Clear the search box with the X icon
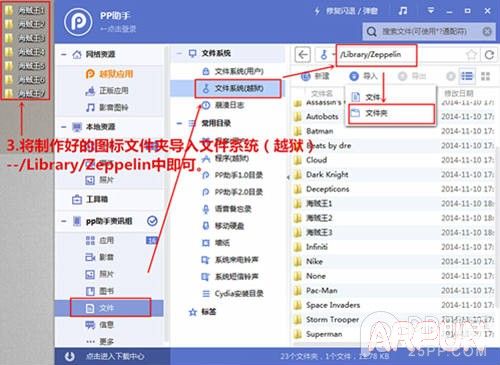 pos(487,32)
